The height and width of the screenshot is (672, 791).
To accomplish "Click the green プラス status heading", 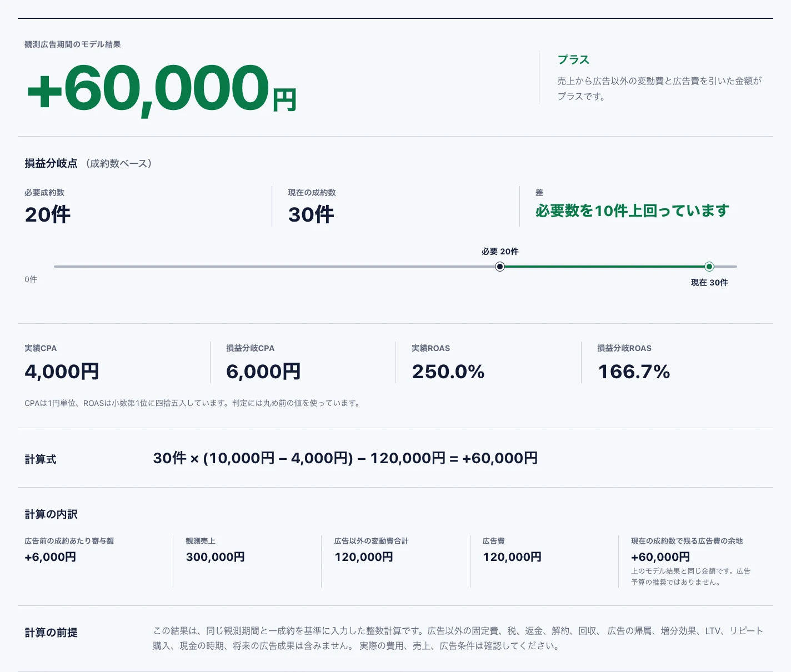I will 573,59.
